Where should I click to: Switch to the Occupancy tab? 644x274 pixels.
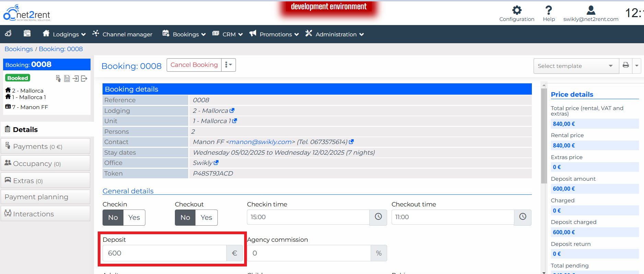[x=46, y=164]
